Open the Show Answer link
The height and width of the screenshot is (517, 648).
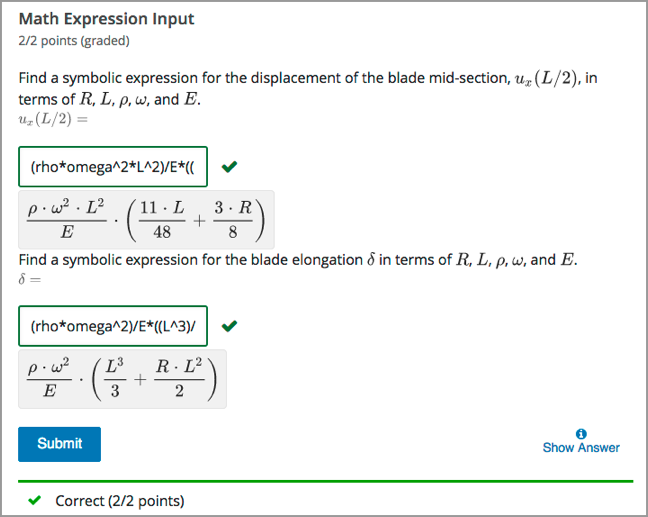[x=581, y=448]
